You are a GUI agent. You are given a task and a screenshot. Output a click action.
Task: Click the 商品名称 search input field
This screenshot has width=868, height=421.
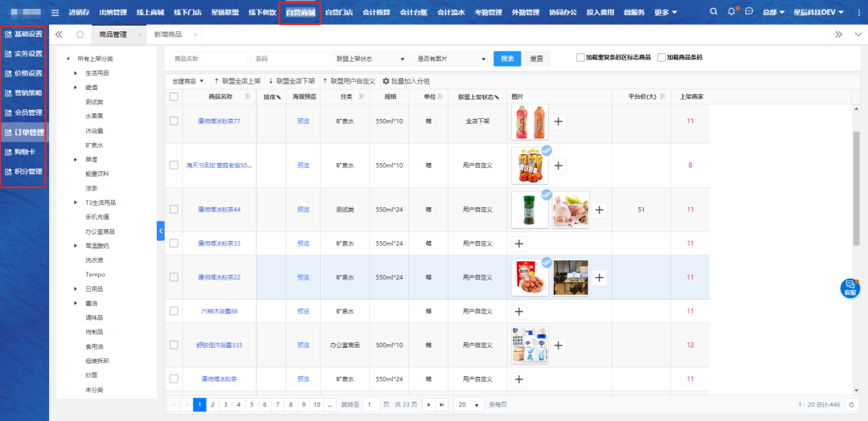click(x=207, y=59)
